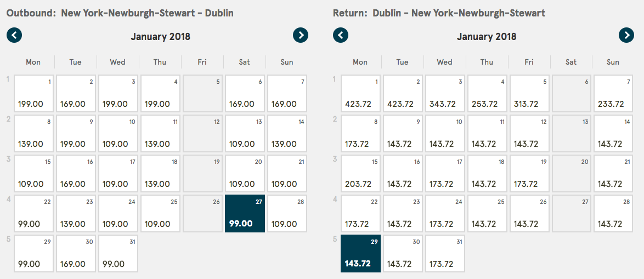Go to next month in Outbound calendar

tap(301, 36)
